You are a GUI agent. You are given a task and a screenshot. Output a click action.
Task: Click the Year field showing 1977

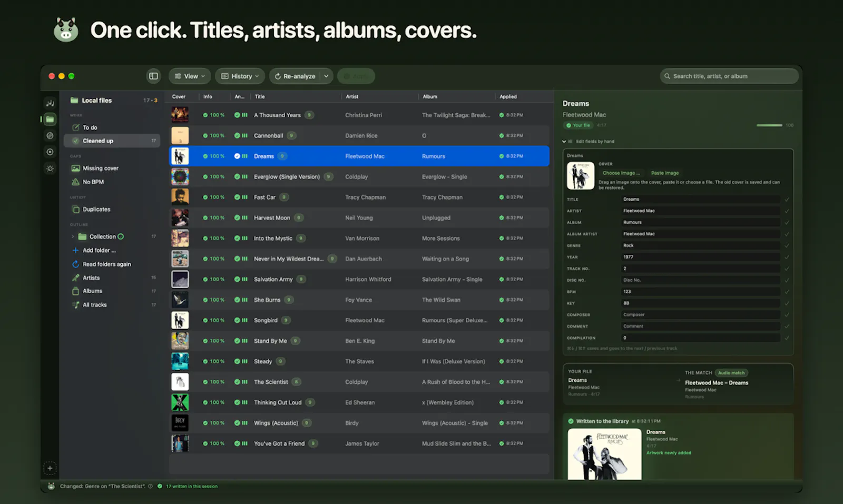(701, 257)
